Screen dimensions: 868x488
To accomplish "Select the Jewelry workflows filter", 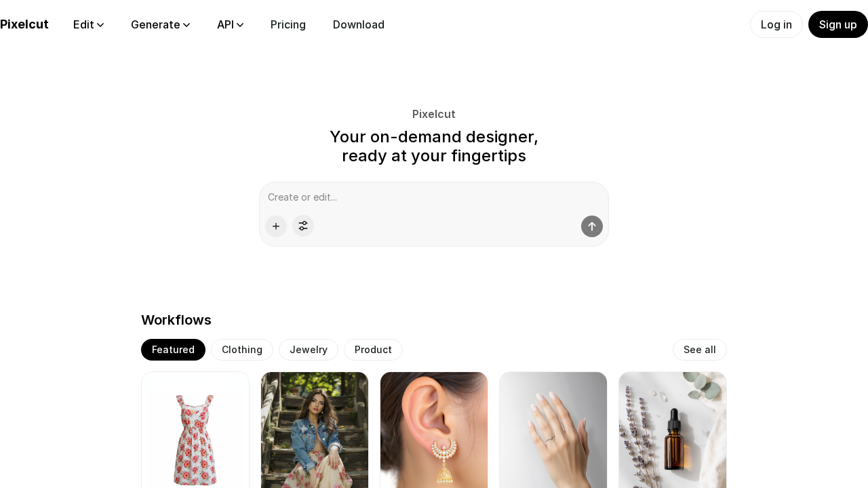I will 309,350.
